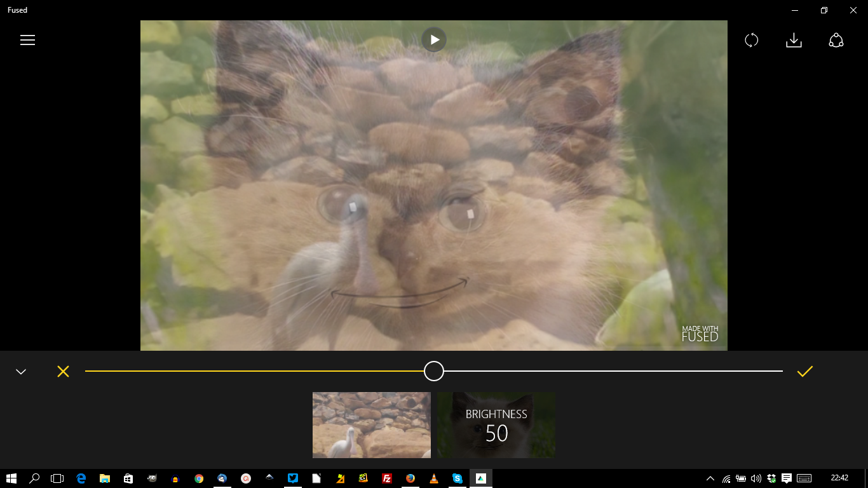Open the battery status tray icon
The height and width of the screenshot is (488, 868).
coord(741,478)
